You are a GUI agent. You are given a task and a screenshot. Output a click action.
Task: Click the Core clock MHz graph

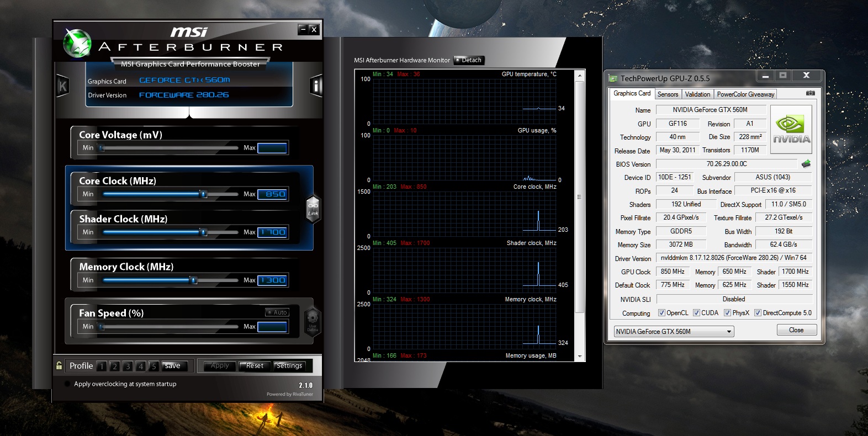pos(465,214)
